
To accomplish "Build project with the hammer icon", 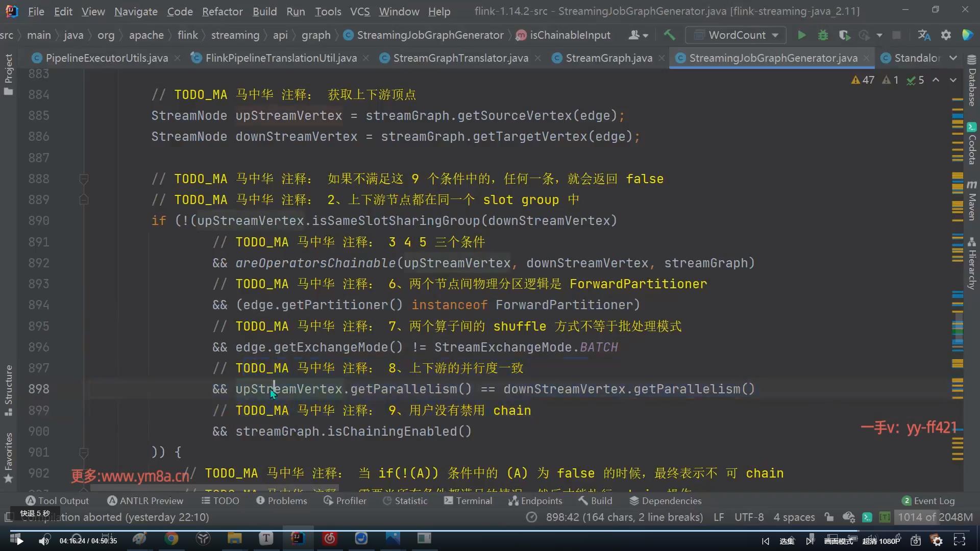I will [x=669, y=35].
